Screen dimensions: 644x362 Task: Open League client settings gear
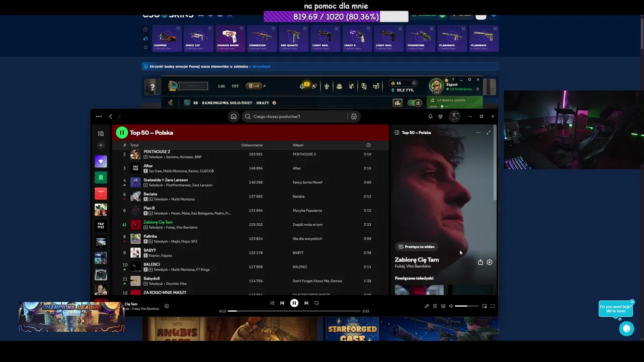[469, 79]
